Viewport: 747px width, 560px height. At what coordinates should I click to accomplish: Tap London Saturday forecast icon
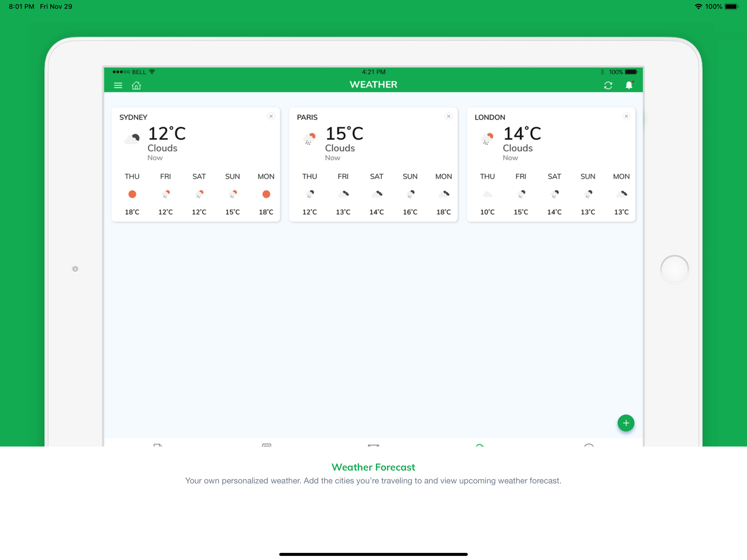[x=554, y=194]
